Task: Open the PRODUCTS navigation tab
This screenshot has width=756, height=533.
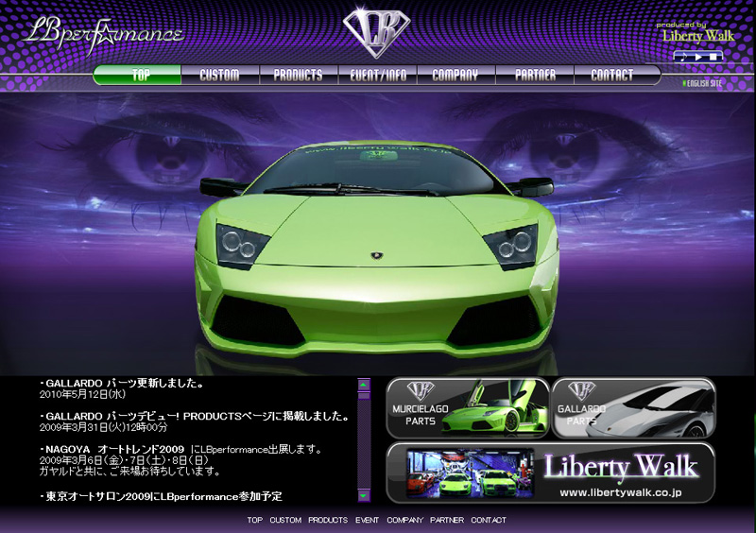Action: pos(299,75)
